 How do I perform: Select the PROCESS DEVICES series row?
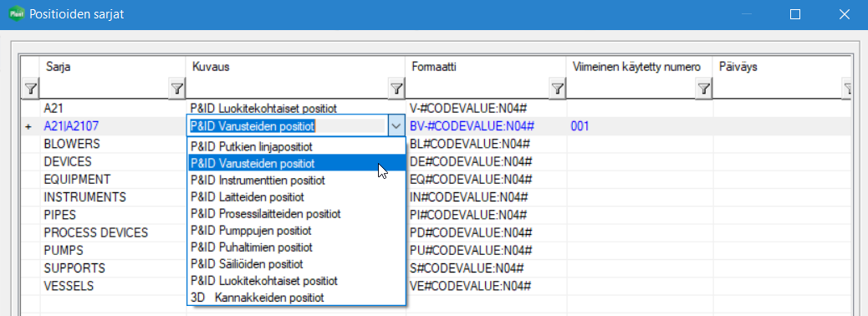(113, 232)
